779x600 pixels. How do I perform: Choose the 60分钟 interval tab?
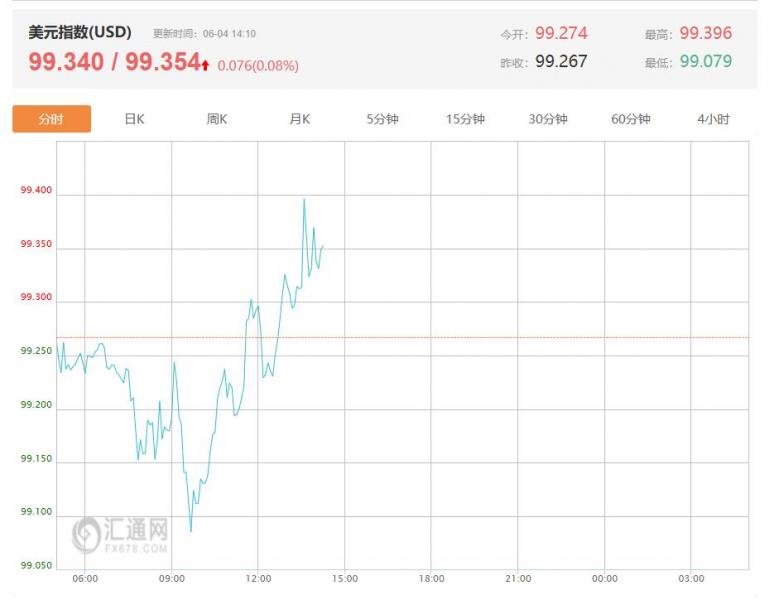[x=630, y=119]
